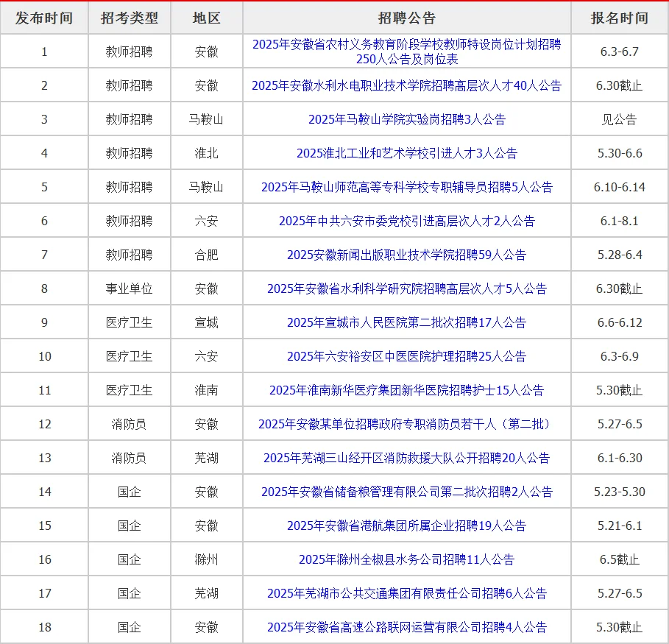The image size is (669, 644).
Task: Open the 淮北工业和艺术学校引进人才3人公告 link
Action: click(x=406, y=153)
